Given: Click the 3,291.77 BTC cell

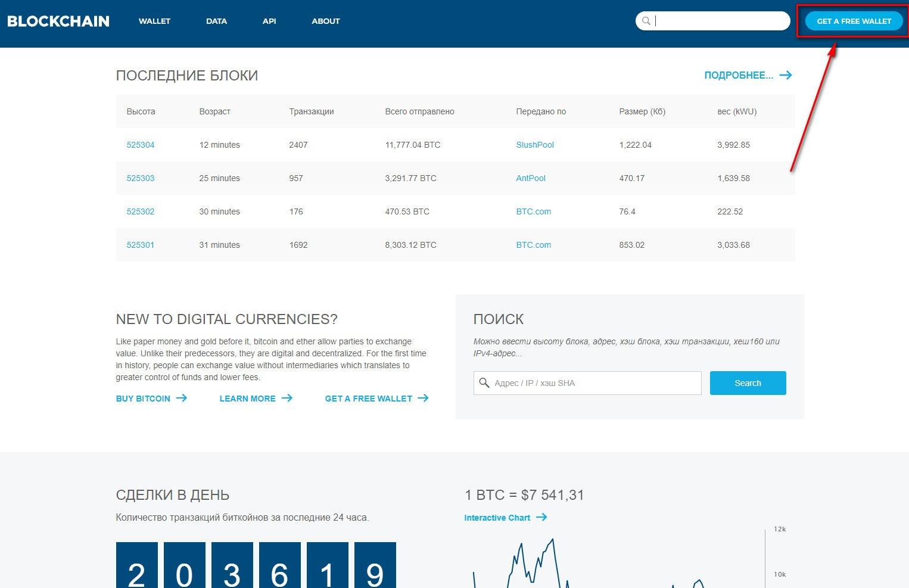Looking at the screenshot, I should [x=410, y=178].
